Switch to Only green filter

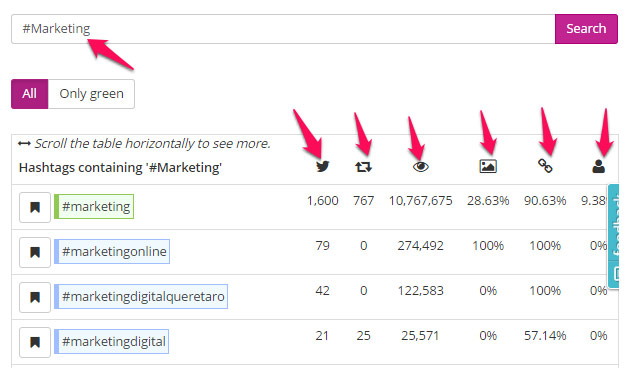91,94
